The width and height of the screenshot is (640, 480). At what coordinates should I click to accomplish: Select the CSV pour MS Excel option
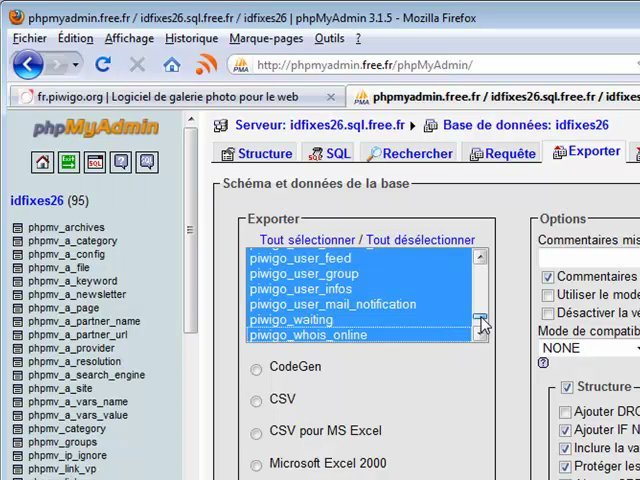[257, 433]
